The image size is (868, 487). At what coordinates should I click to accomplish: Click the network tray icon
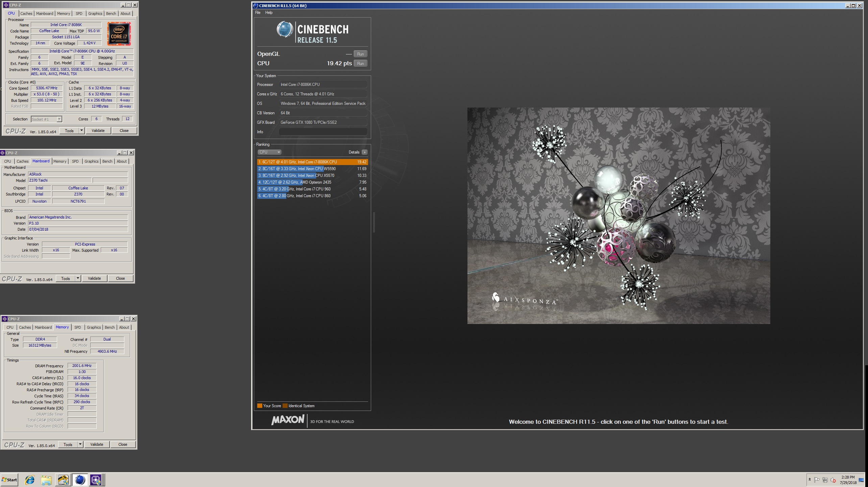(x=825, y=480)
